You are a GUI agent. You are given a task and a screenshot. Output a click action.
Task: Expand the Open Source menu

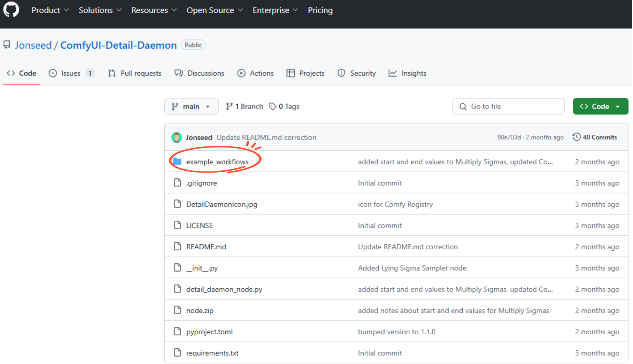pyautogui.click(x=215, y=10)
